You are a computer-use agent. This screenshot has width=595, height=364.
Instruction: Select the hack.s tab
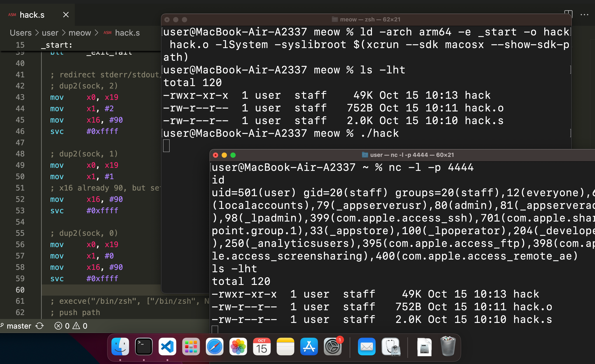point(32,15)
